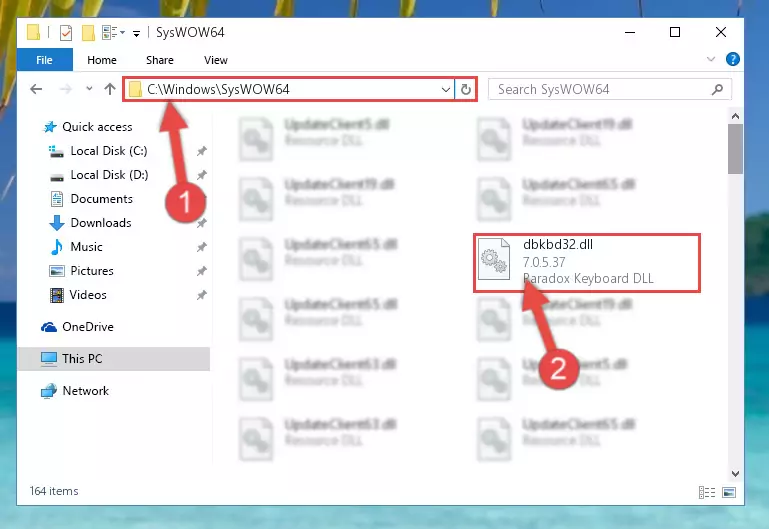The width and height of the screenshot is (769, 529).
Task: Click the folder icon at title bar left
Action: click(33, 32)
